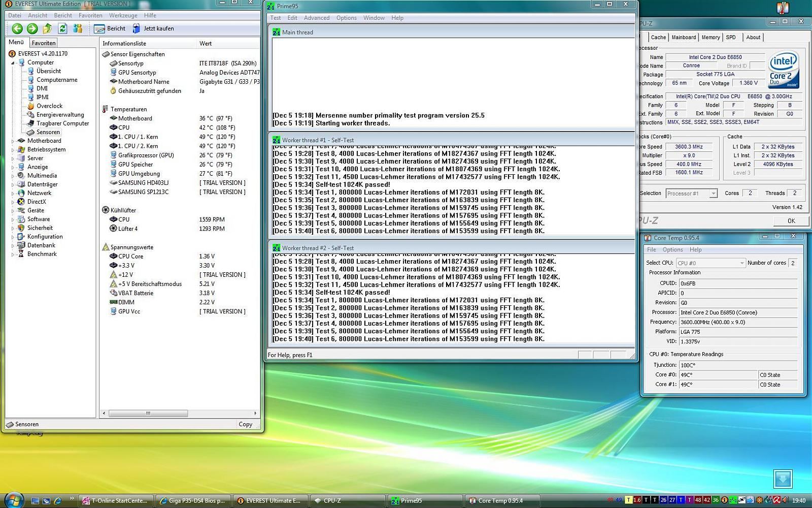Select the Overclock tree entry
This screenshot has width=812, height=508.
49,106
